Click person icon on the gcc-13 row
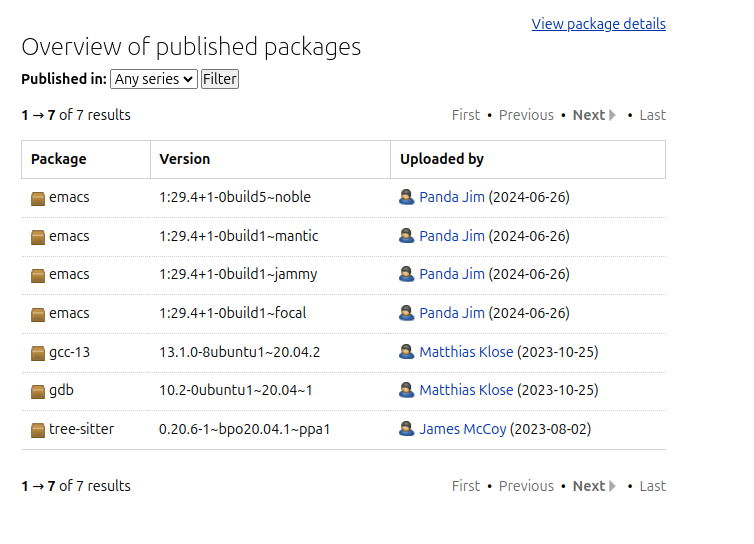 (406, 352)
